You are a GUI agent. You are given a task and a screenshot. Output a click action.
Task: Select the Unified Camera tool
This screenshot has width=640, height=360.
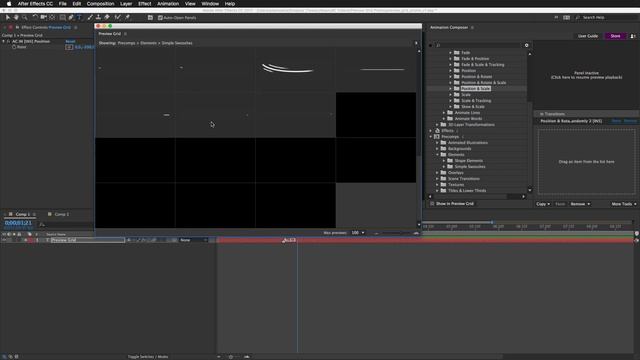tap(43, 18)
